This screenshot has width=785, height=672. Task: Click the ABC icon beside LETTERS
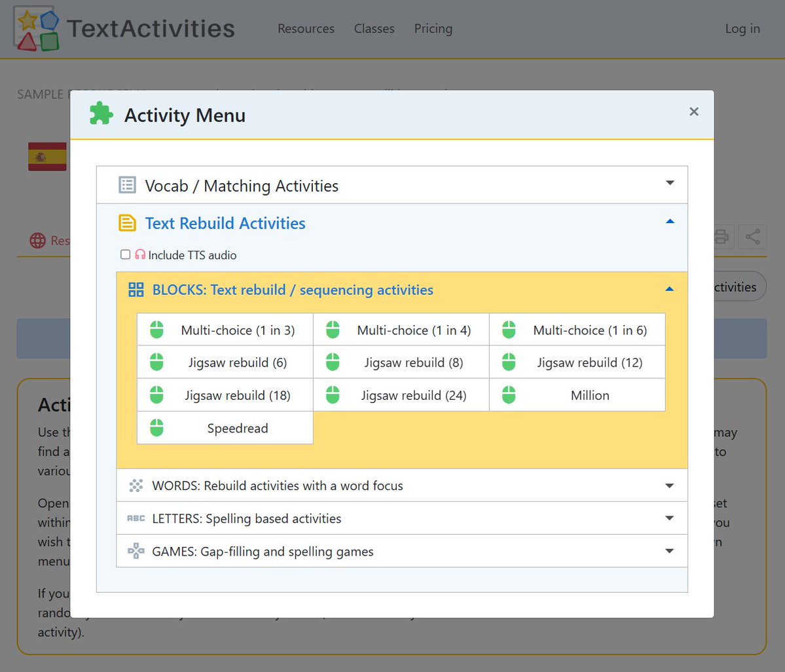pos(136,518)
